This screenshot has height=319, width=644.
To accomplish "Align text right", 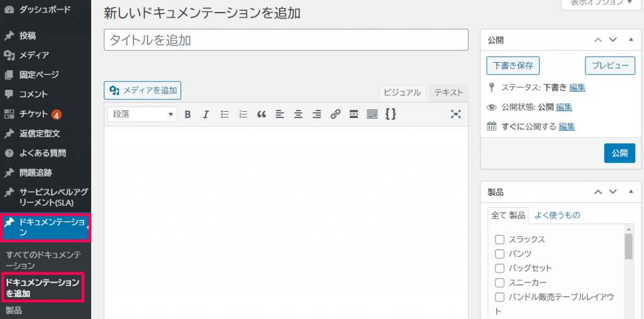I will [317, 114].
